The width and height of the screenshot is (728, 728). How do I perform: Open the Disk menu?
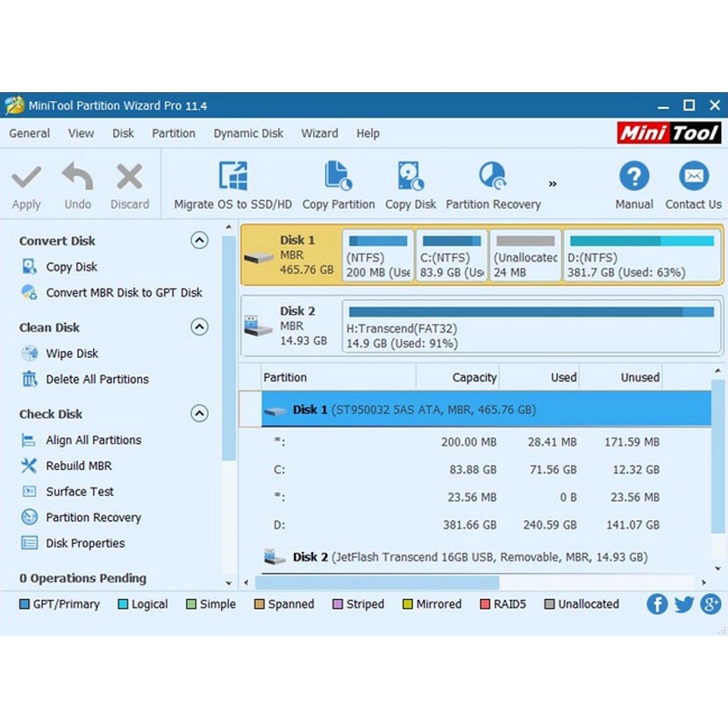click(123, 133)
